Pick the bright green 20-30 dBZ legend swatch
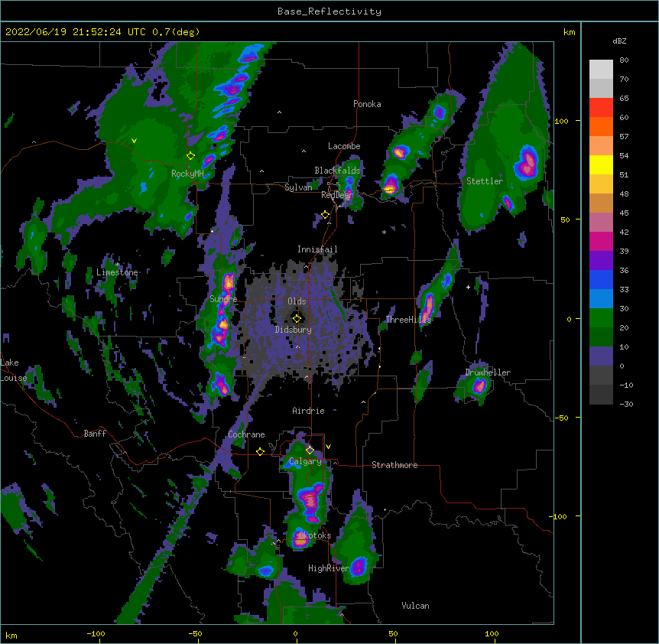 601,318
